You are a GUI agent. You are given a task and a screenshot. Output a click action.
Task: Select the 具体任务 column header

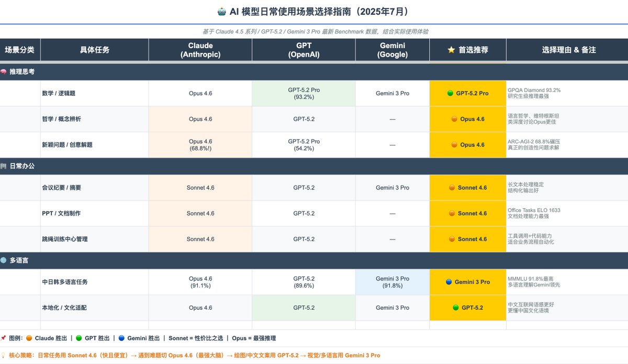95,50
